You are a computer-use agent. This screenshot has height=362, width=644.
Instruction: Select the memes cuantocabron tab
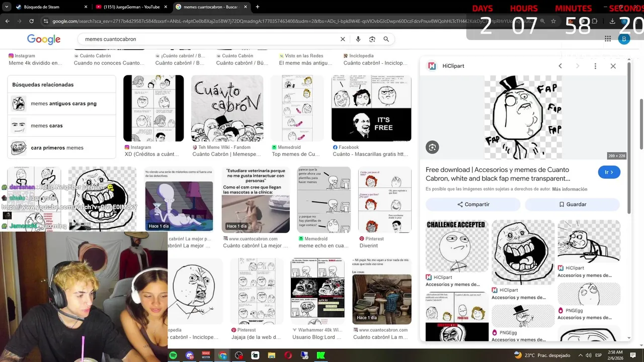211,7
